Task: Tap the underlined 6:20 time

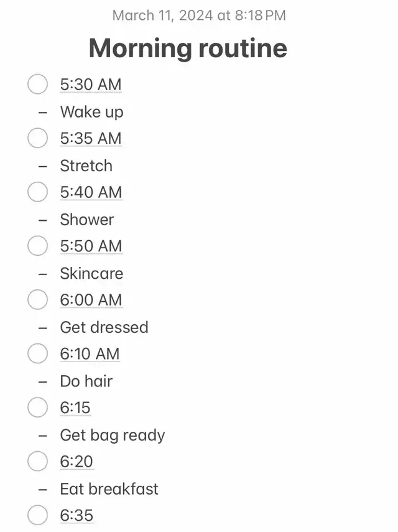Action: pyautogui.click(x=76, y=462)
